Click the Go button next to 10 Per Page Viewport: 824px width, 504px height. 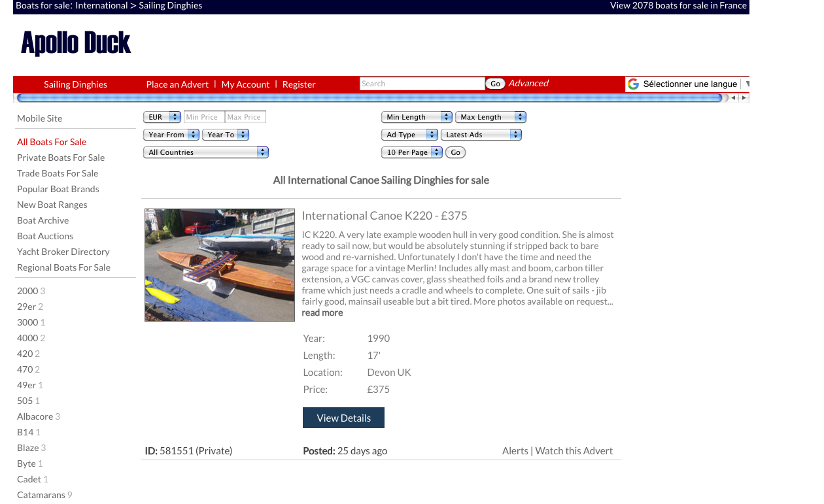(456, 152)
